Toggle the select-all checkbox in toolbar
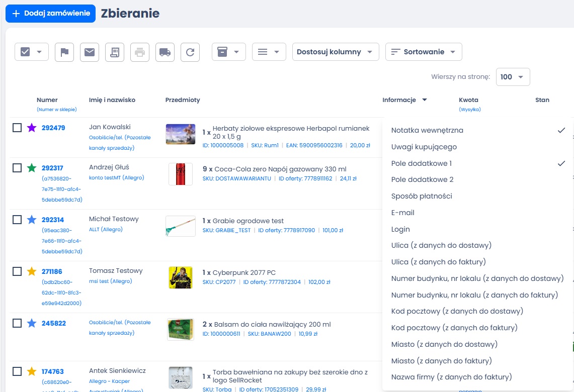574x392 pixels. coord(25,52)
